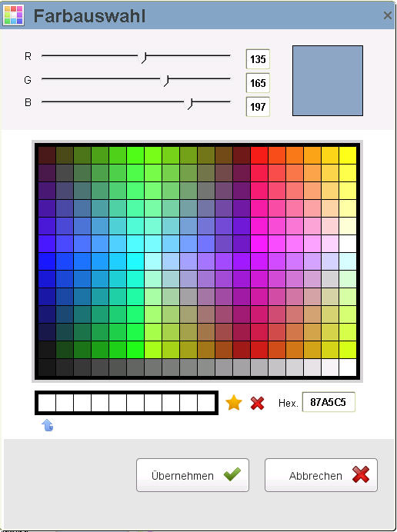Select the pure yellow swatch in top-right corner

coord(348,155)
